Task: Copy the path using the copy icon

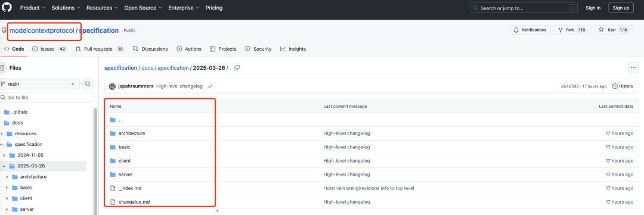Action: pyautogui.click(x=237, y=68)
